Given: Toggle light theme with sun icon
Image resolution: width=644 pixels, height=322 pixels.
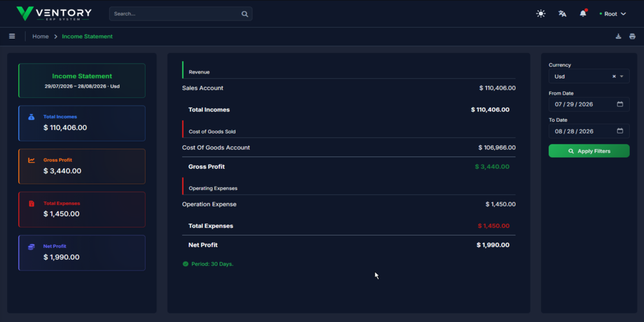Looking at the screenshot, I should click(x=540, y=14).
